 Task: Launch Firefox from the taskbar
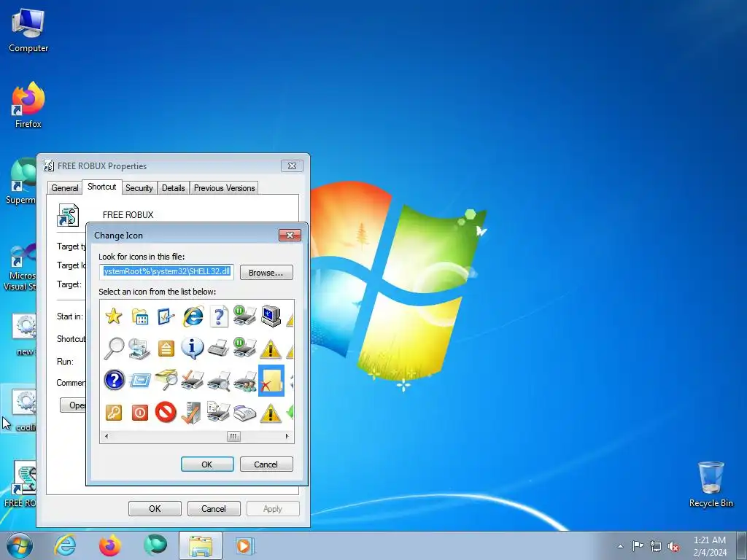(110, 545)
